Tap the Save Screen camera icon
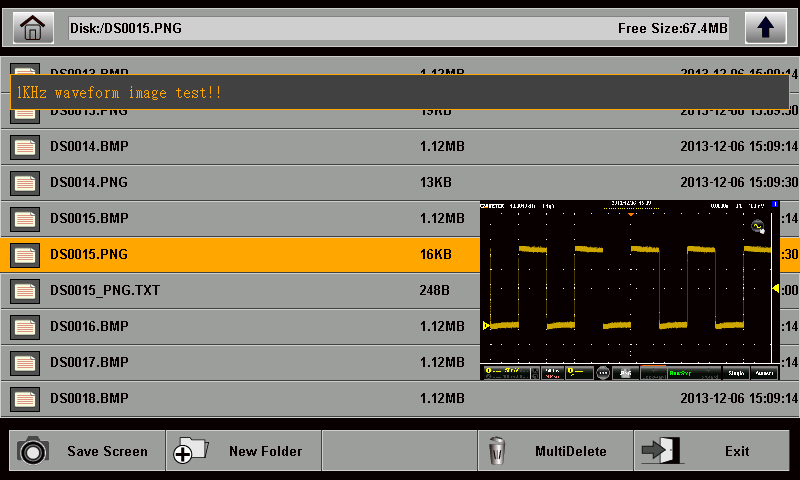Screen dimensions: 800x480 pos(33,450)
